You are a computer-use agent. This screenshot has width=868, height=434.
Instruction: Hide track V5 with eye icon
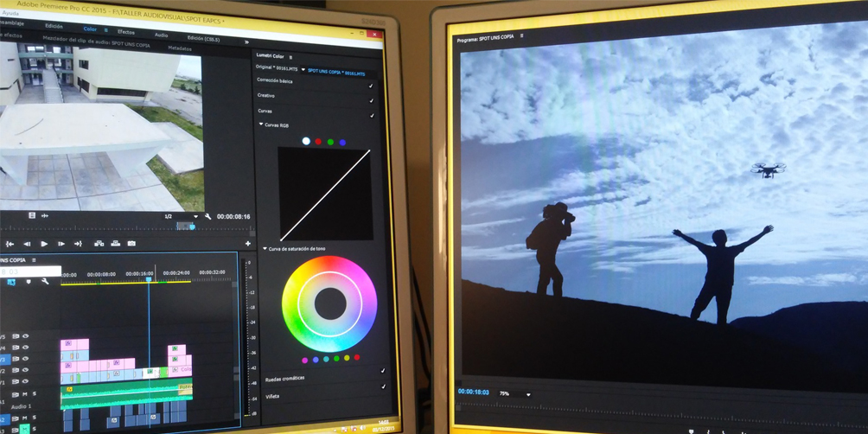pyautogui.click(x=25, y=336)
